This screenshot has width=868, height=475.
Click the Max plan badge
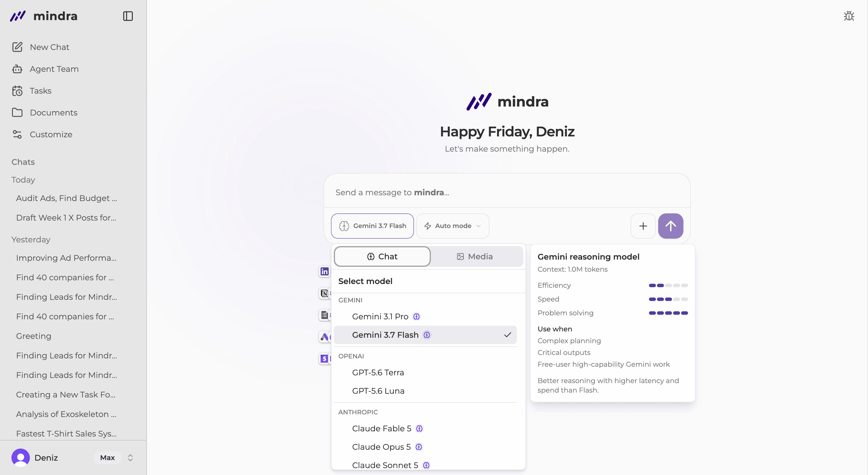click(x=107, y=457)
